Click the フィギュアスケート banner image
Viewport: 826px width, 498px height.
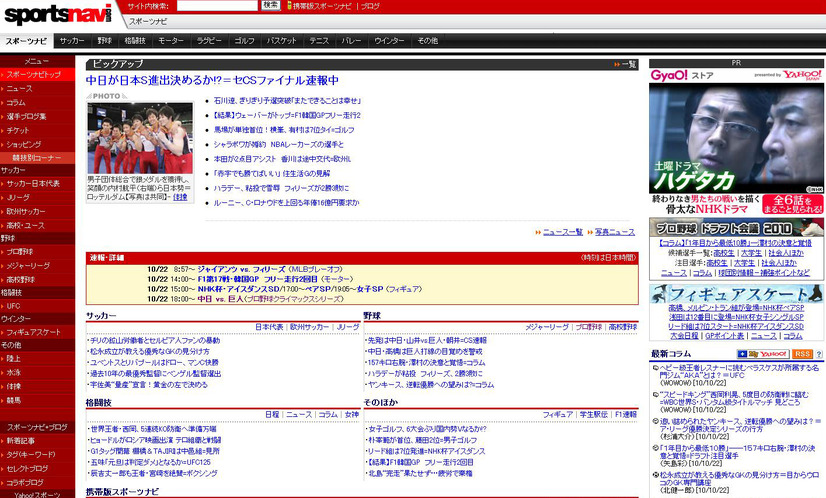736,294
